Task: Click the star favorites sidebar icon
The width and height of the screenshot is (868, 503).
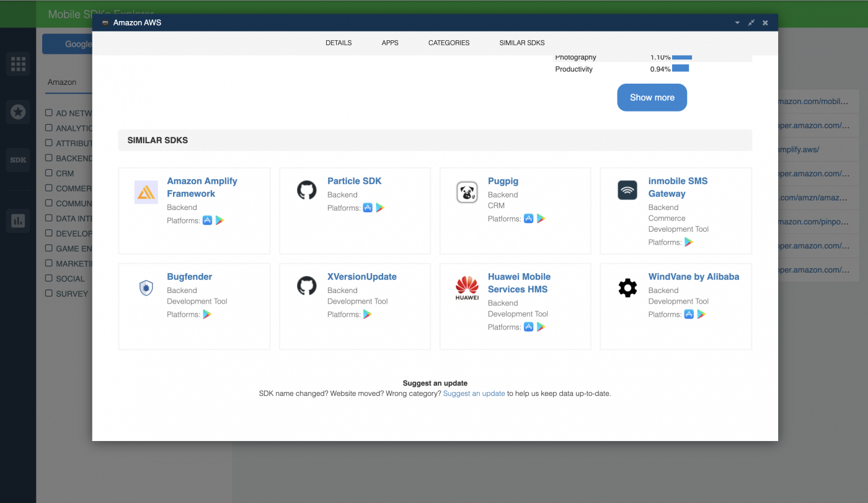Action: (x=18, y=112)
